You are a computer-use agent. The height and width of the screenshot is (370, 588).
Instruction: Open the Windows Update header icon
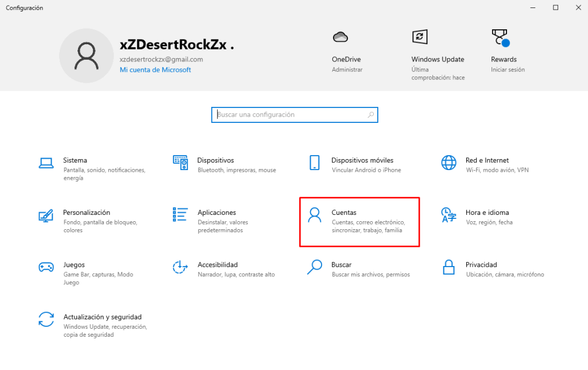click(x=420, y=37)
